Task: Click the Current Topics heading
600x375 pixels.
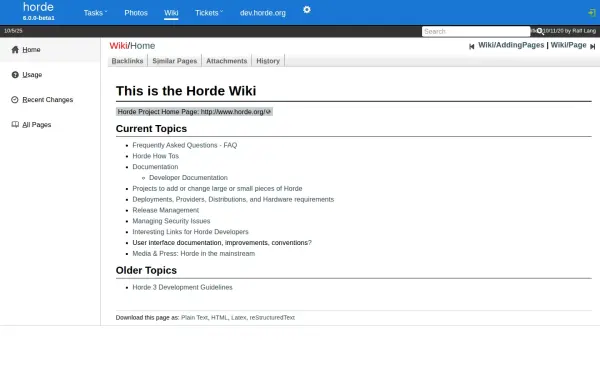Action: click(x=152, y=129)
